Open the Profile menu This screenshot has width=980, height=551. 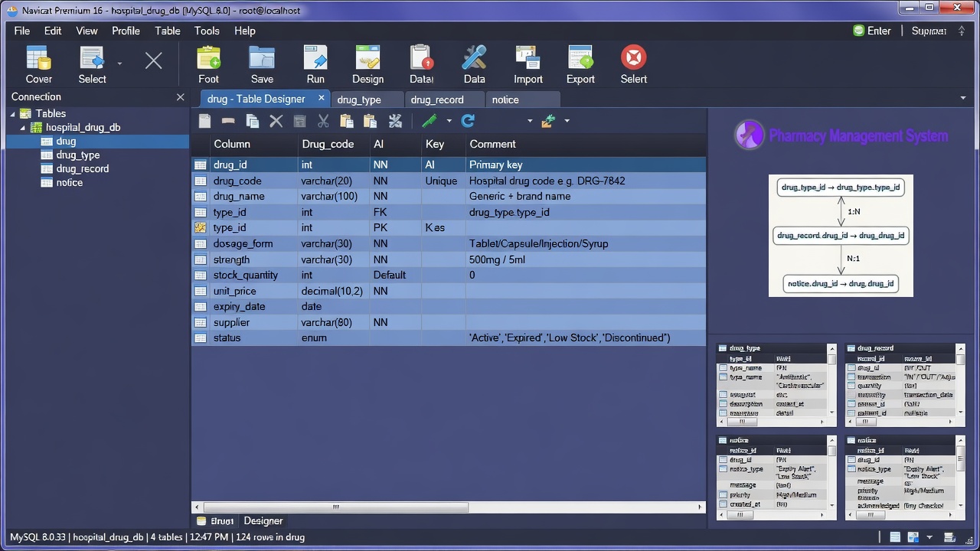tap(126, 31)
